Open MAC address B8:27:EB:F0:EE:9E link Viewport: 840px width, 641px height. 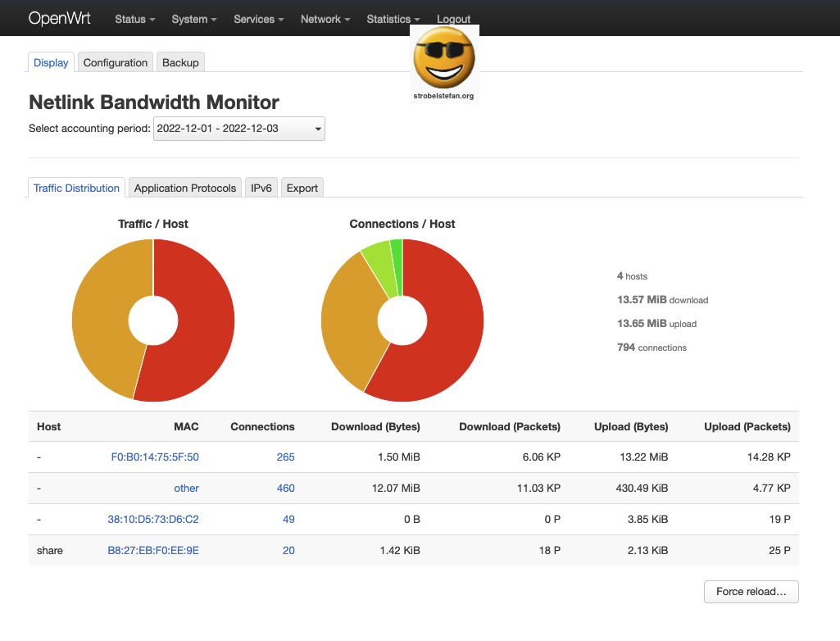tap(153, 550)
